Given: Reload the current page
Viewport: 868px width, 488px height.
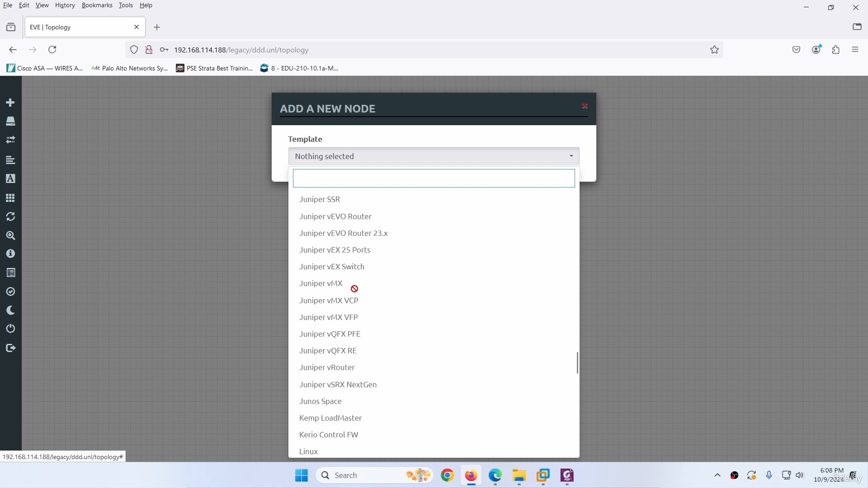Looking at the screenshot, I should pyautogui.click(x=52, y=50).
